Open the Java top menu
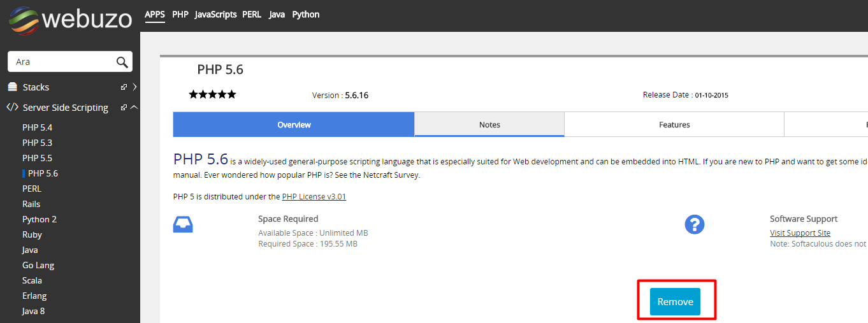Screen dimensions: 868x323 277,14
